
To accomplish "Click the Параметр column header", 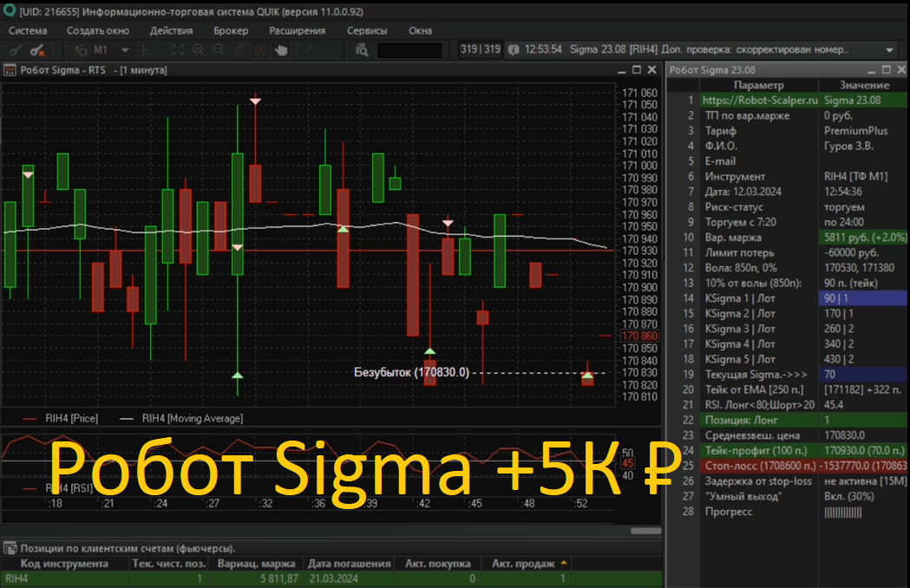I will click(758, 85).
